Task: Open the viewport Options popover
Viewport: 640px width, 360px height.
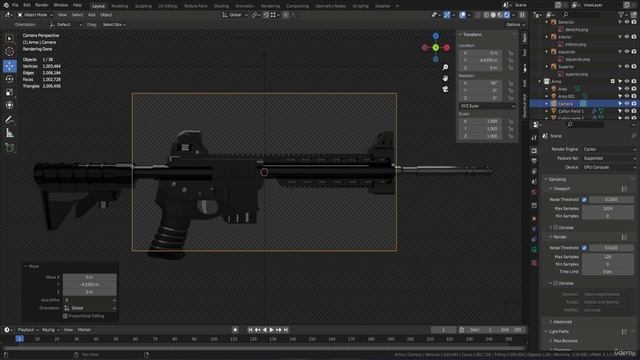Action: tap(515, 24)
